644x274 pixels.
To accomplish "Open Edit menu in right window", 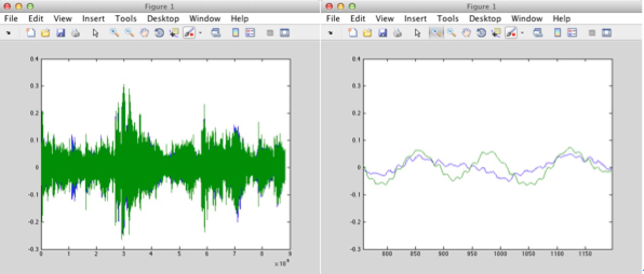I will coord(358,19).
